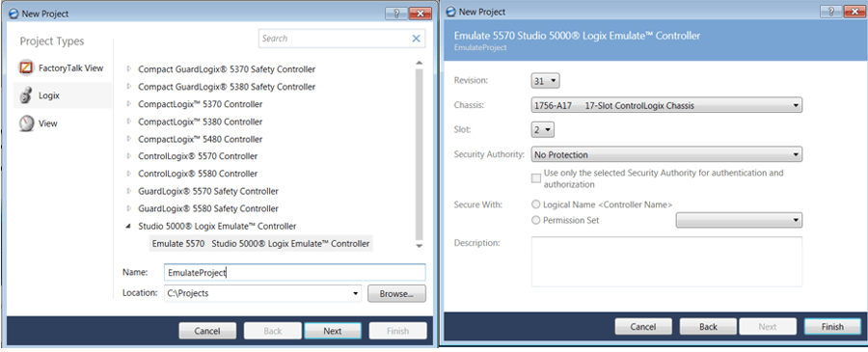The width and height of the screenshot is (868, 352).
Task: Click Cancel in the left window
Action: click(x=207, y=331)
